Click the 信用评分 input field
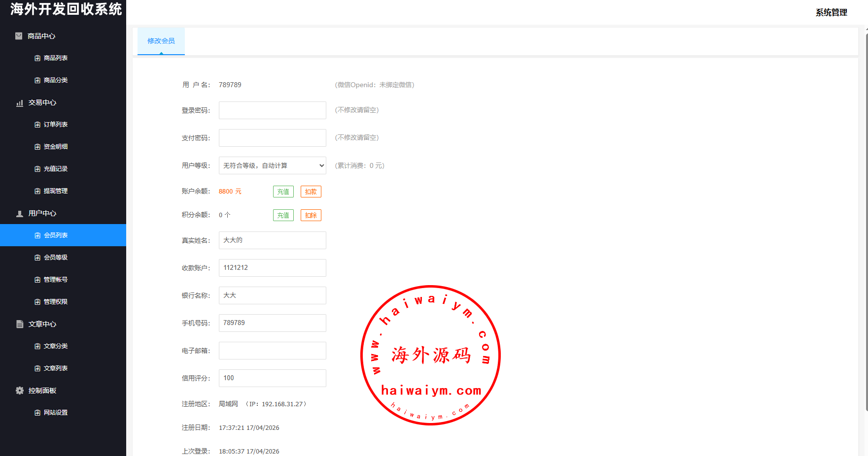The width and height of the screenshot is (868, 456). coord(272,378)
